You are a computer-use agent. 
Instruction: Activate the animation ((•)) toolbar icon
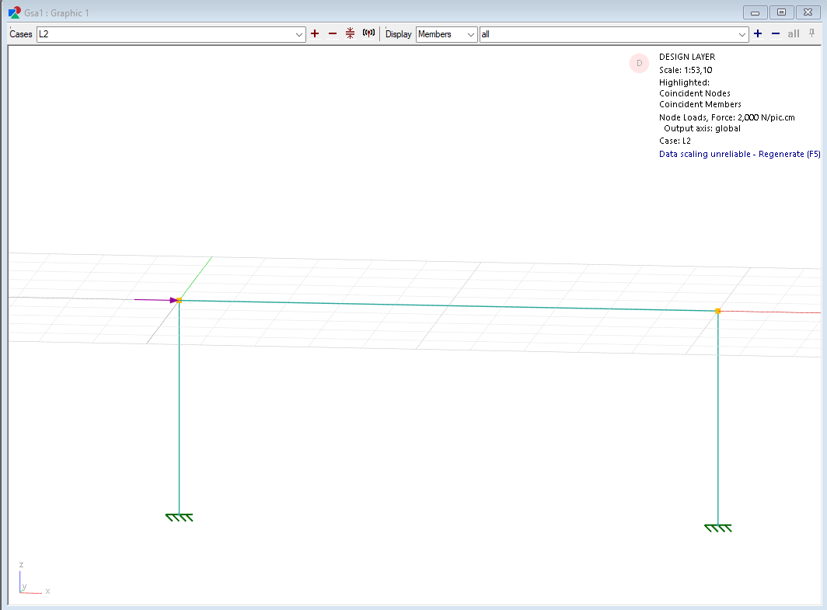click(x=368, y=33)
